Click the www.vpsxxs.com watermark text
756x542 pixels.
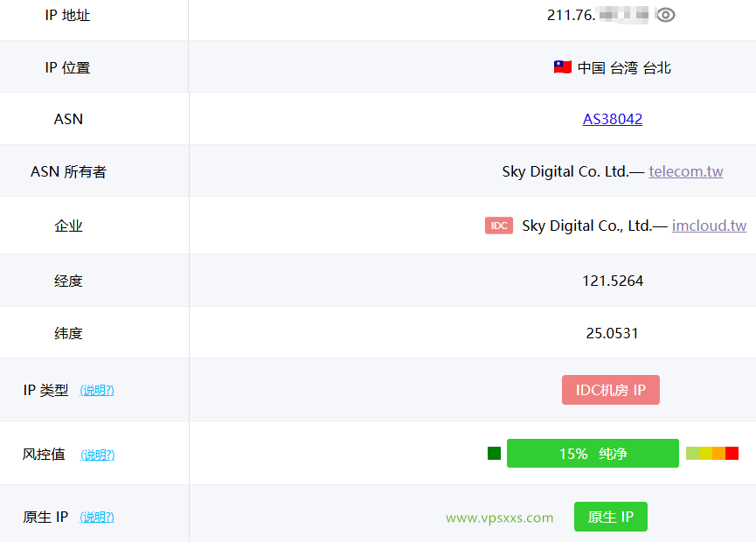click(498, 517)
